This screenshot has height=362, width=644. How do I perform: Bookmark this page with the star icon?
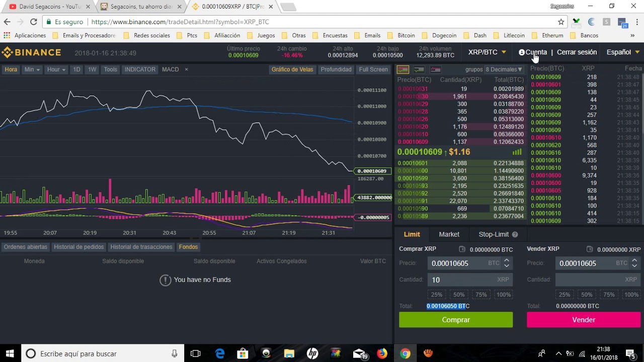pyautogui.click(x=561, y=22)
